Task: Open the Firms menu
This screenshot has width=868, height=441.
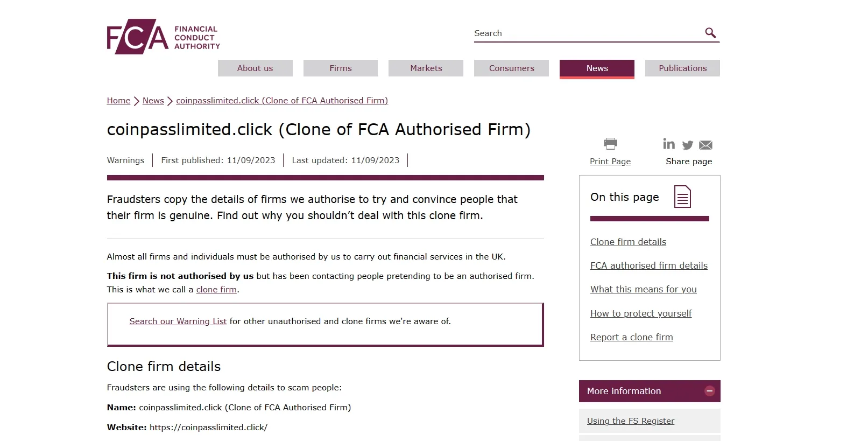Action: (x=341, y=68)
